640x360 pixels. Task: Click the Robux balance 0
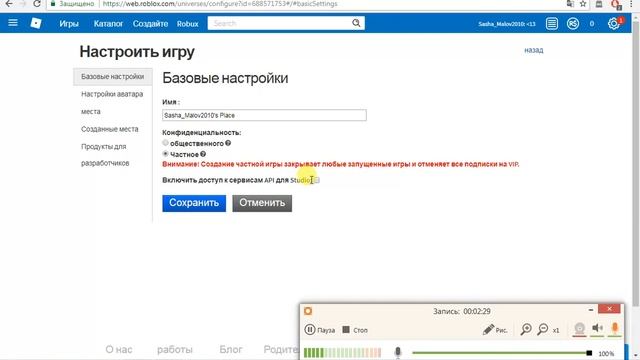point(592,24)
